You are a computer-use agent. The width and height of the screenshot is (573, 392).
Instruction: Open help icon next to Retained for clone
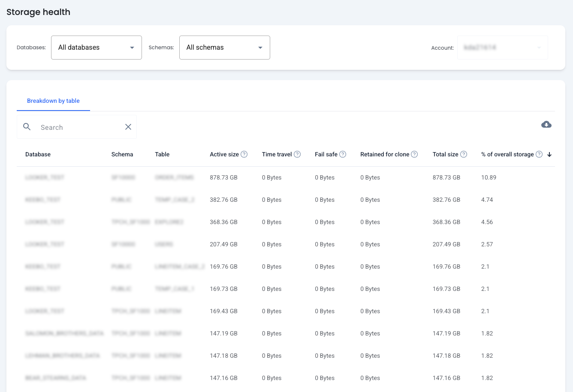[x=414, y=154]
